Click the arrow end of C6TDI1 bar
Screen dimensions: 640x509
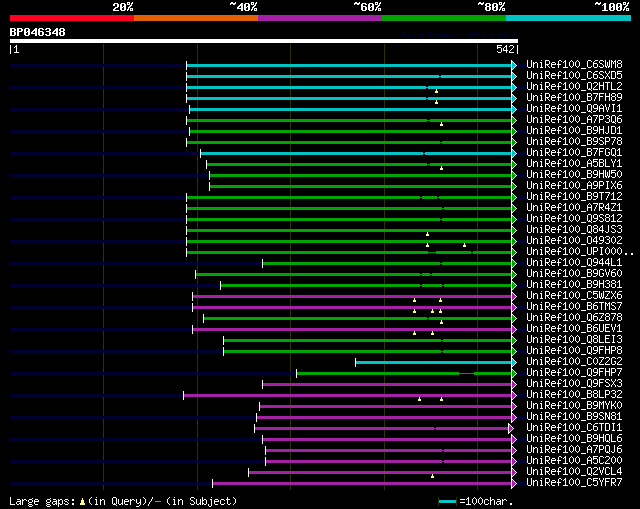511,429
